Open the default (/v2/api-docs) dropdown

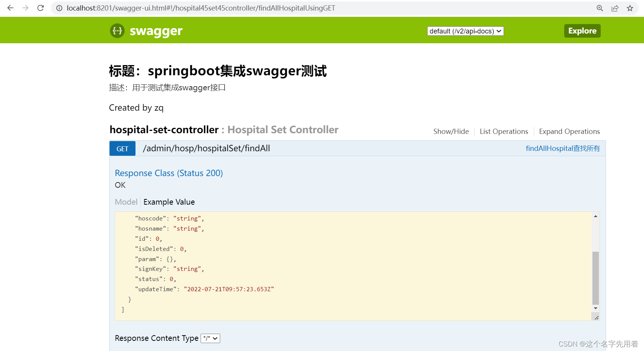(465, 31)
